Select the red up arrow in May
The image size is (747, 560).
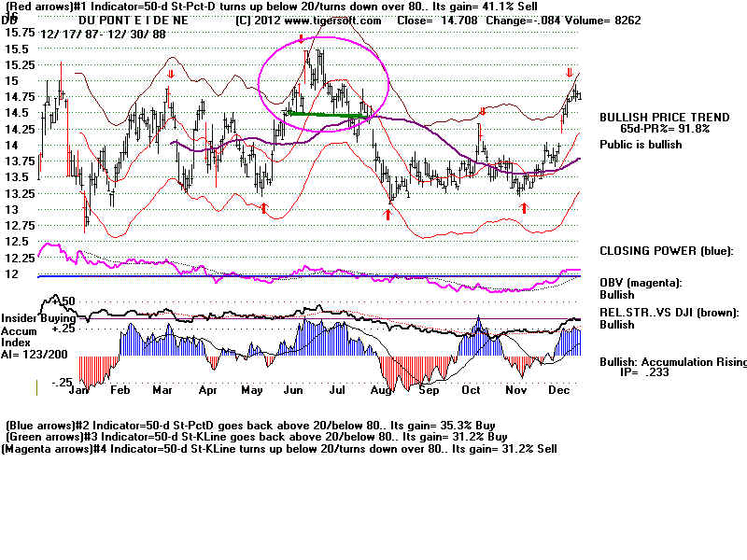[264, 208]
